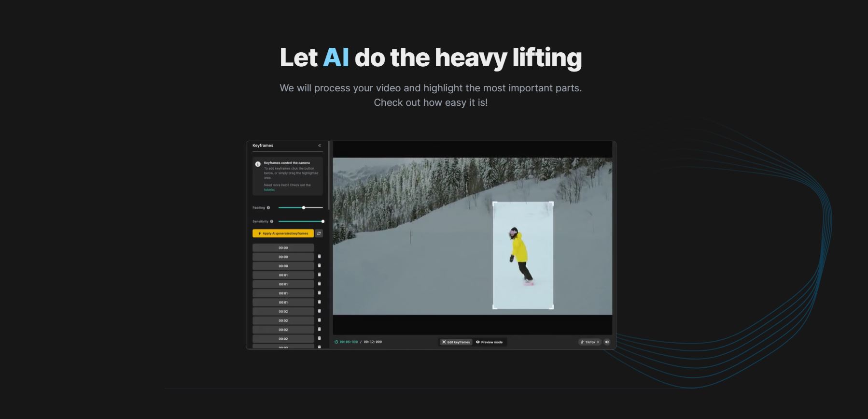Open the TikTok format dropdown
Viewport: 868px width, 419px height.
coord(589,342)
